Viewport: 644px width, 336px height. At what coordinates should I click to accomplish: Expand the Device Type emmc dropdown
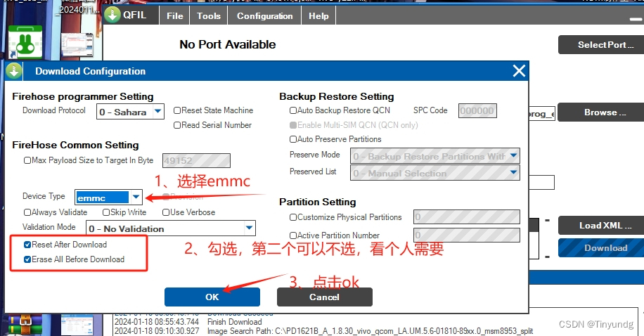(136, 197)
